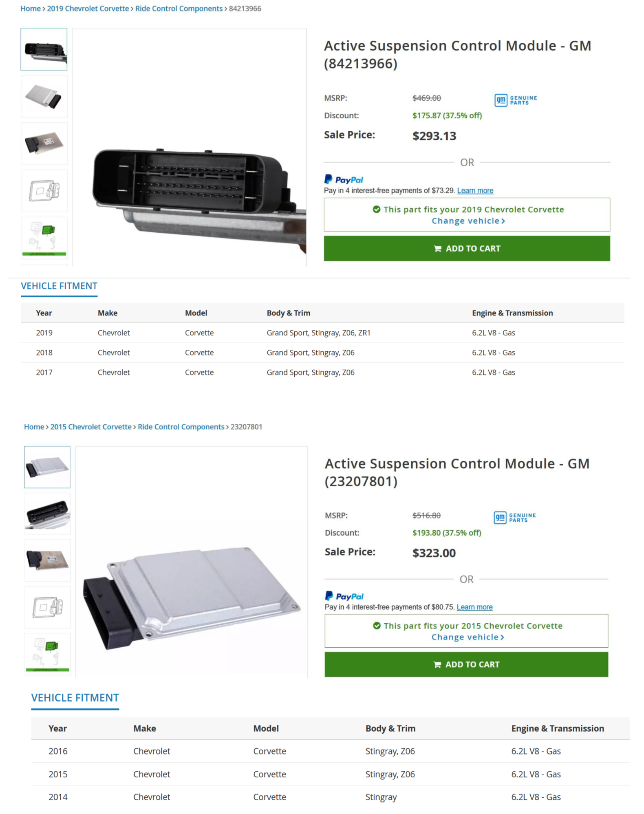Viewport: 644px width, 814px height.
Task: Select the green diagram thumbnail for part 23207801
Action: (47, 653)
